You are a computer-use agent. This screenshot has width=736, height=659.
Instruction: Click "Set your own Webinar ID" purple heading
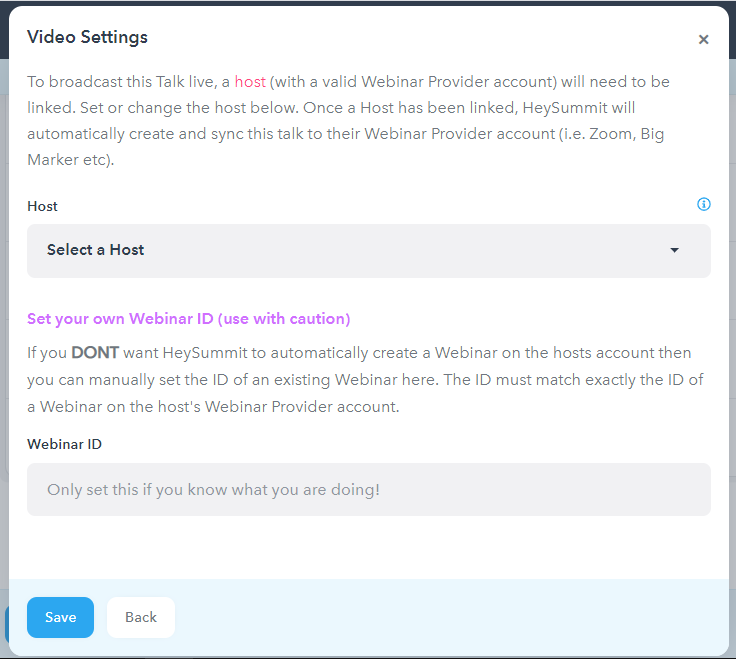click(x=189, y=319)
